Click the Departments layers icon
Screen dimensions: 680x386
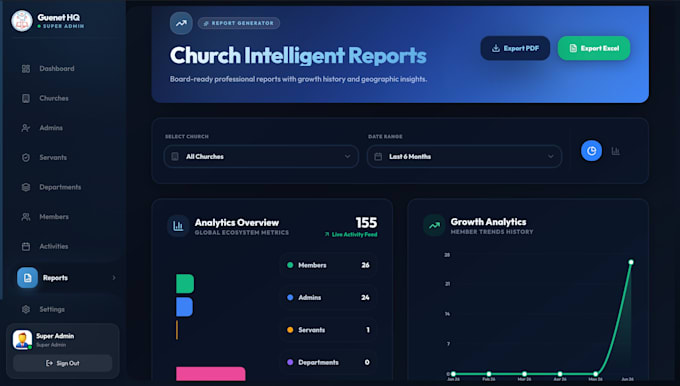26,187
